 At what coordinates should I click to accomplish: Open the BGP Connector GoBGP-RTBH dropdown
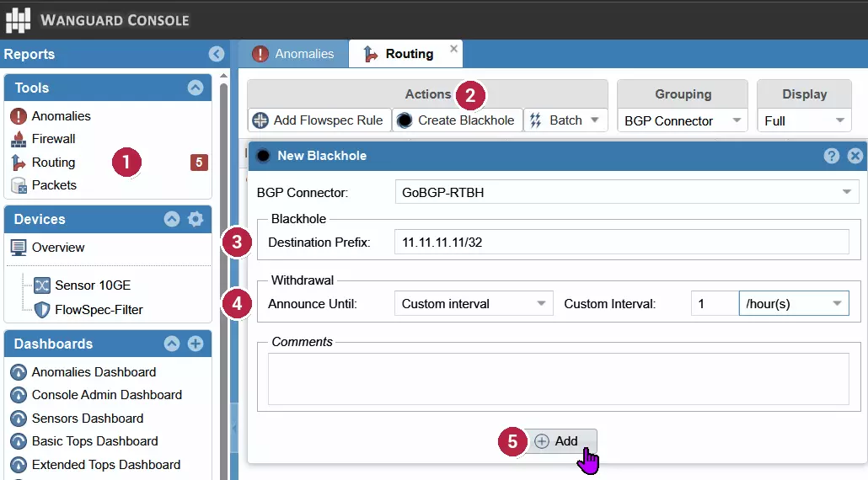[627, 193]
